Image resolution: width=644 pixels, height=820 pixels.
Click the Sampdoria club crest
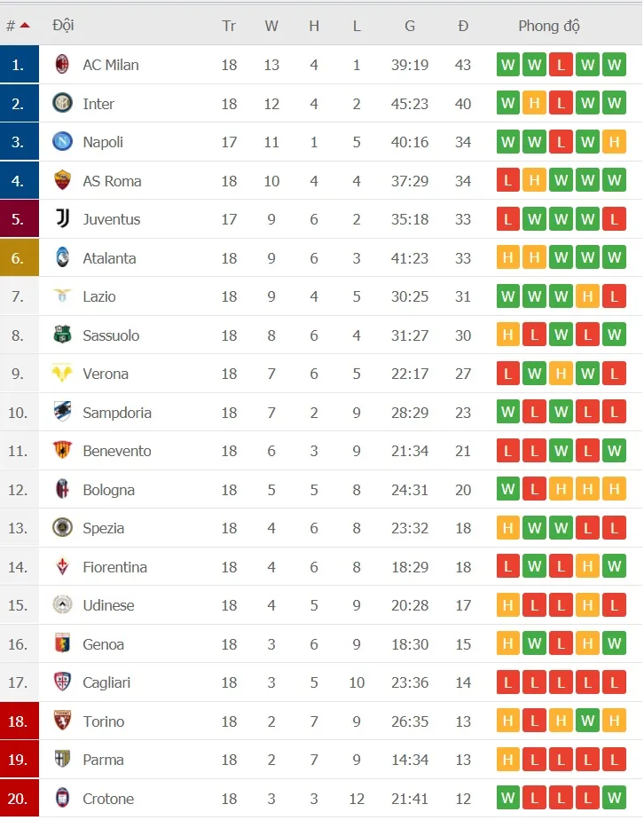tap(62, 413)
